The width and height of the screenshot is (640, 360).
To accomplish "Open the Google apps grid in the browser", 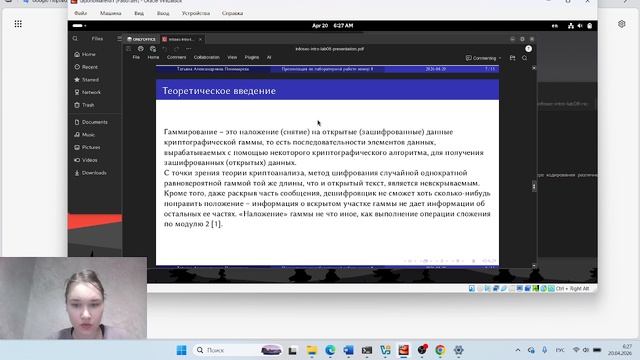I will click(18, 24).
